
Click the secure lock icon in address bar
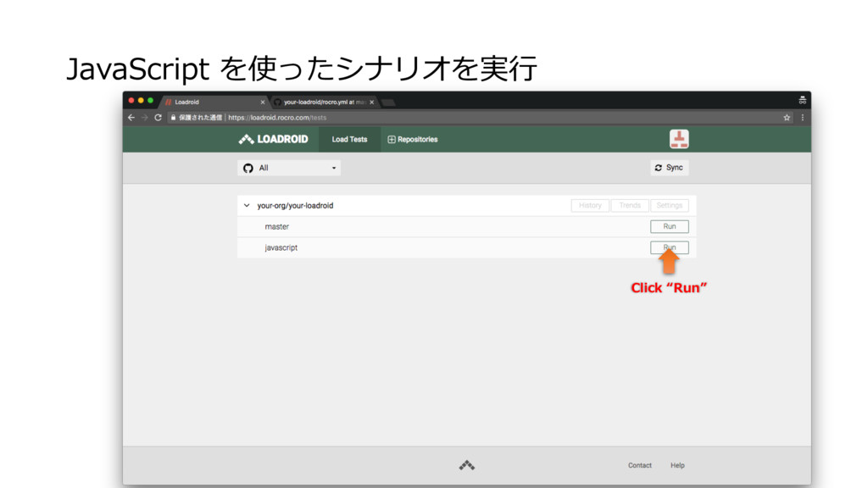point(173,117)
